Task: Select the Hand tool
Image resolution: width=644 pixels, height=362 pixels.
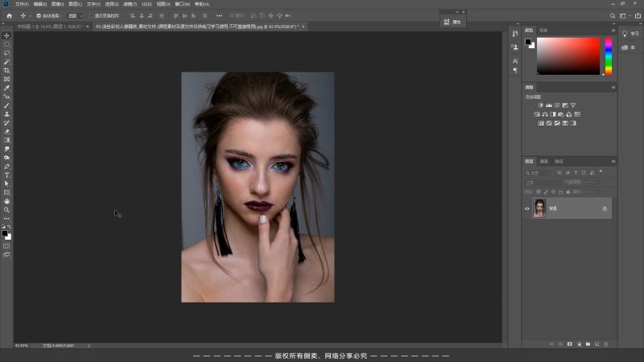Action: click(x=7, y=200)
